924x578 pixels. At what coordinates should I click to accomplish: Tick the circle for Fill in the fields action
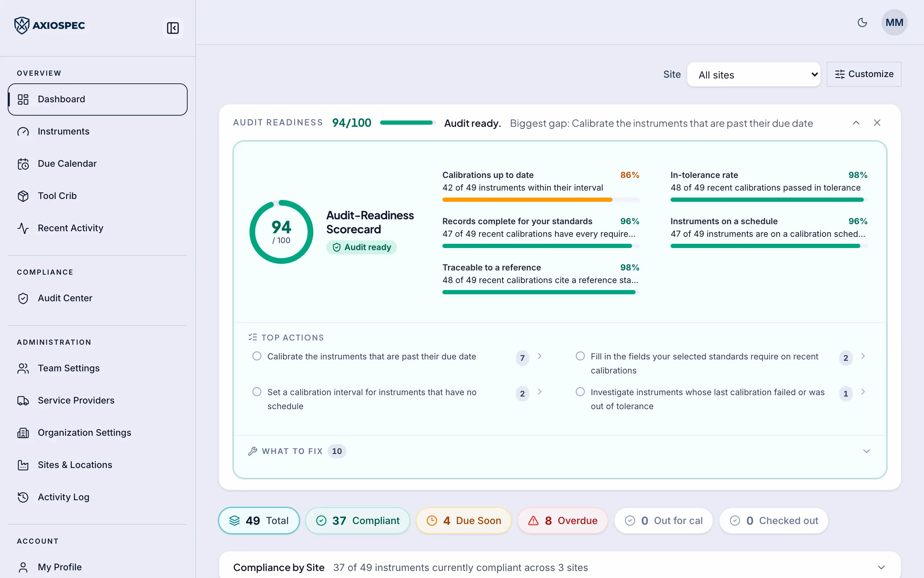pos(580,356)
